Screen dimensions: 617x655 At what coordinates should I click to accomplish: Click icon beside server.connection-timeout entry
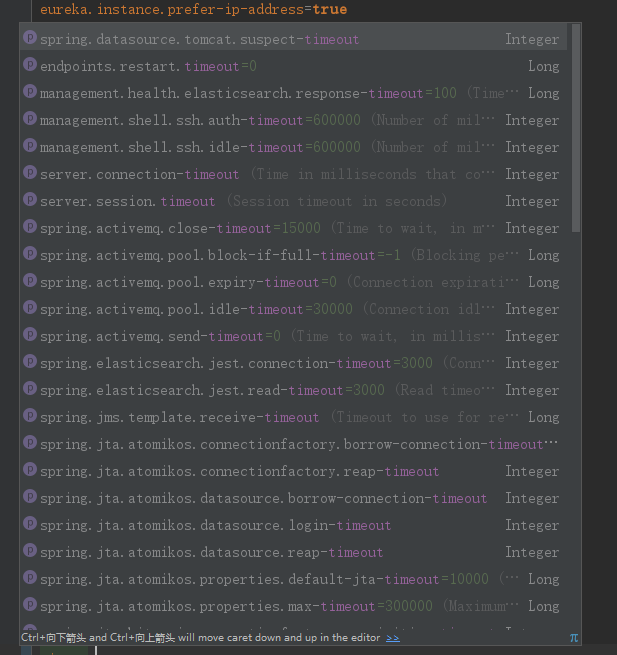[x=30, y=174]
